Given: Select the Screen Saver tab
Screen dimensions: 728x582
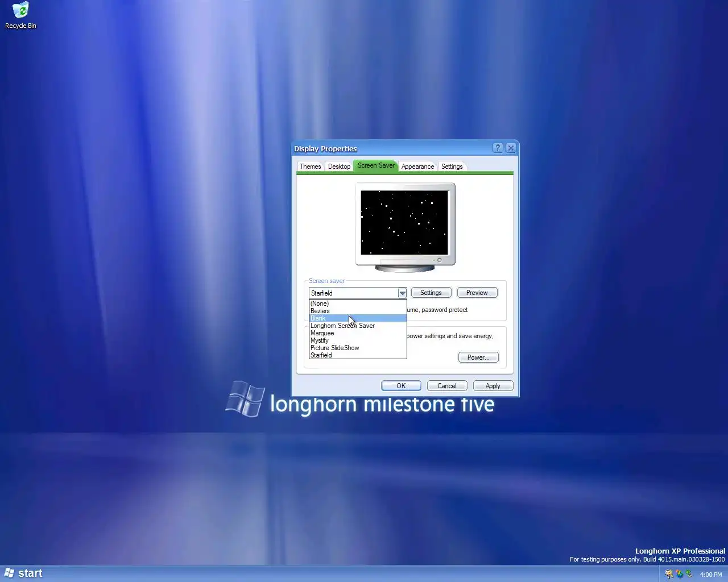Looking at the screenshot, I should [x=376, y=165].
